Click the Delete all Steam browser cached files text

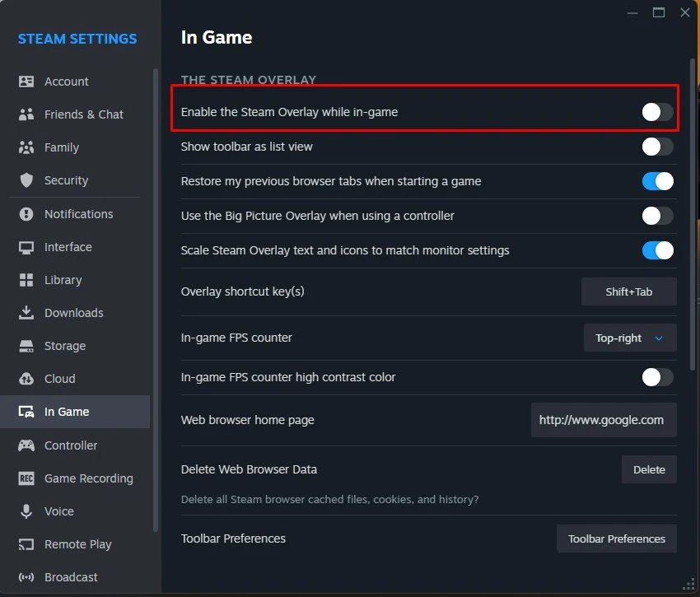click(x=330, y=500)
